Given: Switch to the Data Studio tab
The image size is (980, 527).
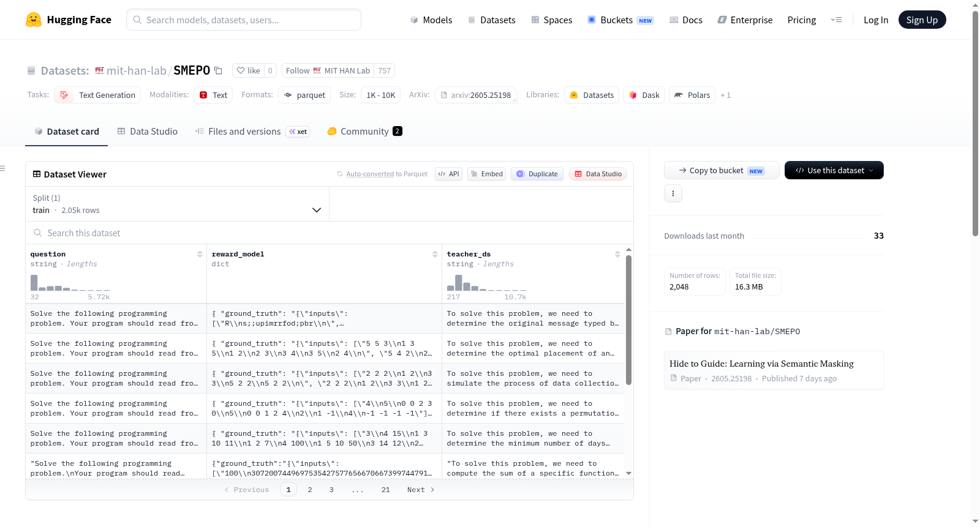Looking at the screenshot, I should [147, 131].
